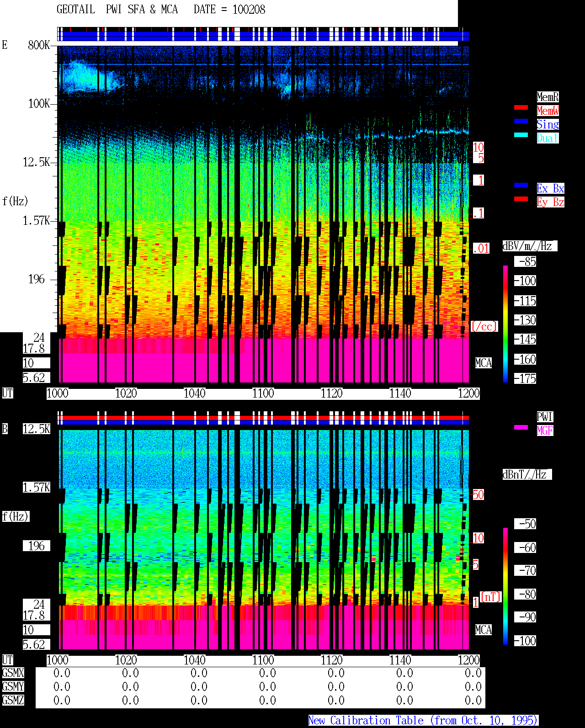Click the red MemW legend swatch

tap(521, 107)
